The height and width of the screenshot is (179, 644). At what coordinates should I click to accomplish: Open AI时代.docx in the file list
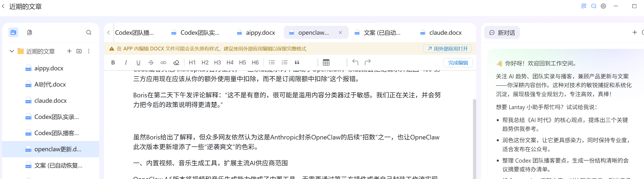[x=50, y=84]
